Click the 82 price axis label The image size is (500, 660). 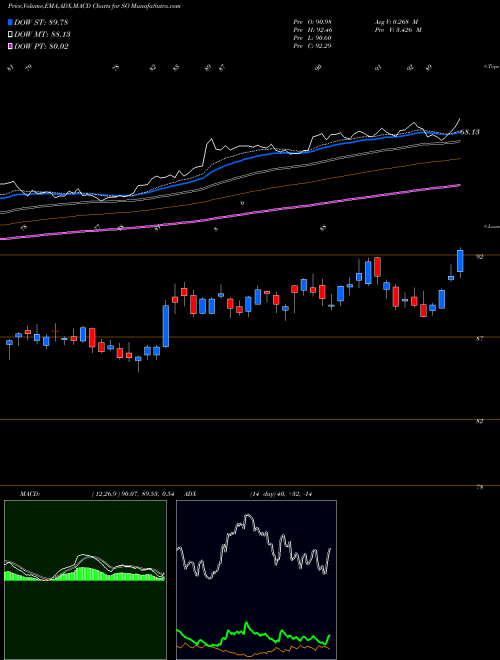[x=479, y=421]
